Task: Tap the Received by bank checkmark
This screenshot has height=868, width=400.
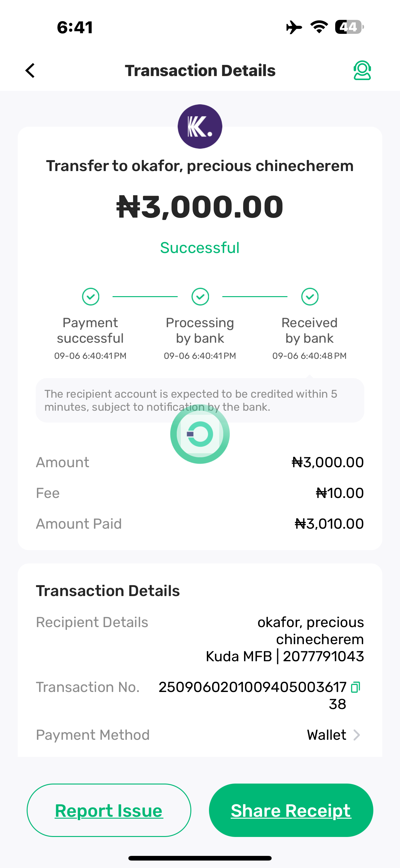Action: [x=310, y=296]
